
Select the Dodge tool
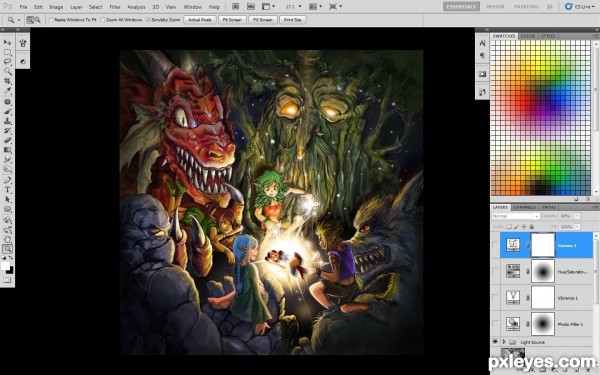point(7,169)
